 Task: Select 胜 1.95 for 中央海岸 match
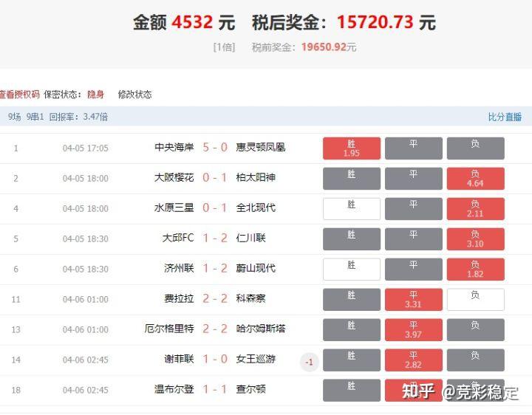352,148
